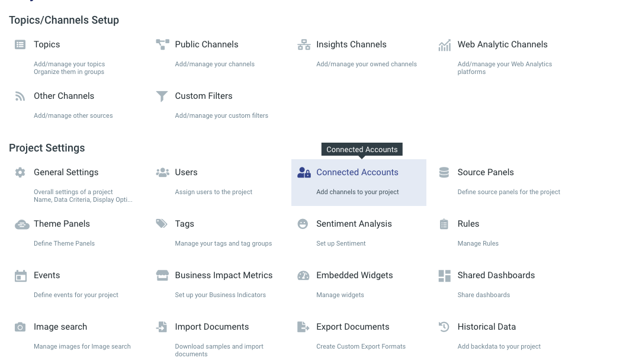The width and height of the screenshot is (636, 364).
Task: Click the Users group icon
Action: (162, 172)
